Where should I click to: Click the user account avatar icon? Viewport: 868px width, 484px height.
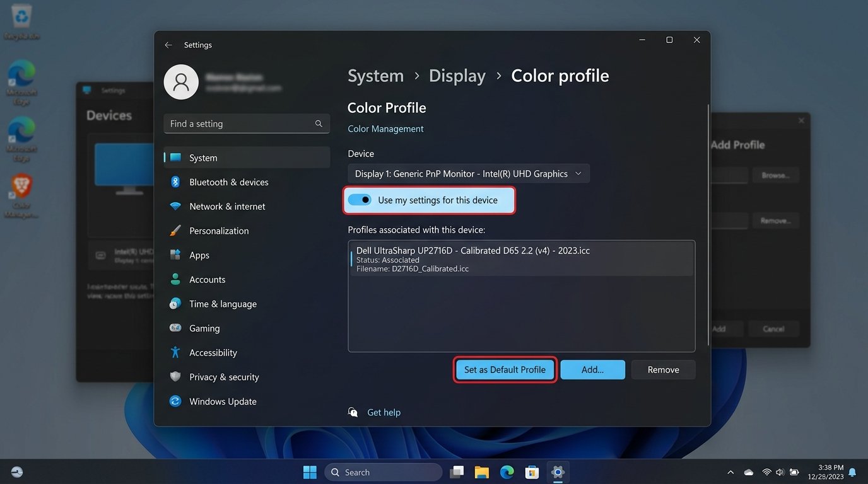coord(181,82)
